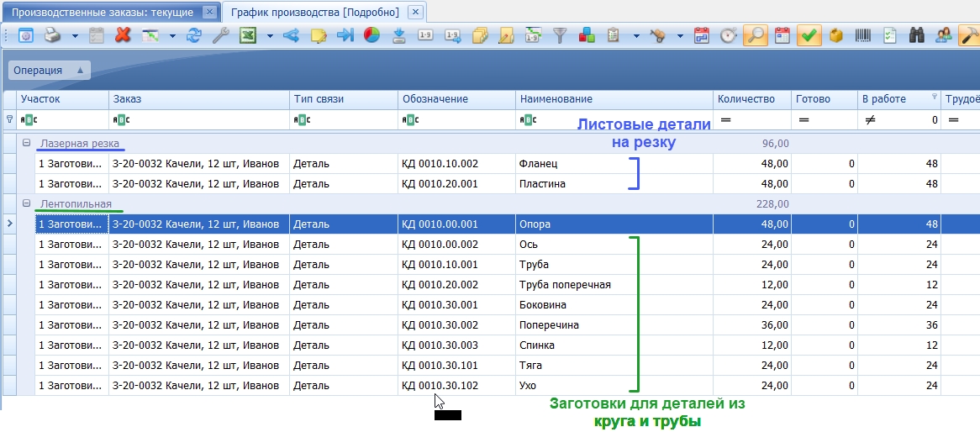Click the document with green checks icon
Screen dimensions: 980x448
click(x=889, y=36)
